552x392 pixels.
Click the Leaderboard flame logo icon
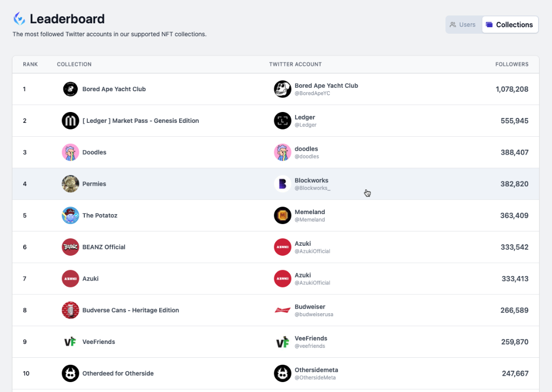click(19, 19)
